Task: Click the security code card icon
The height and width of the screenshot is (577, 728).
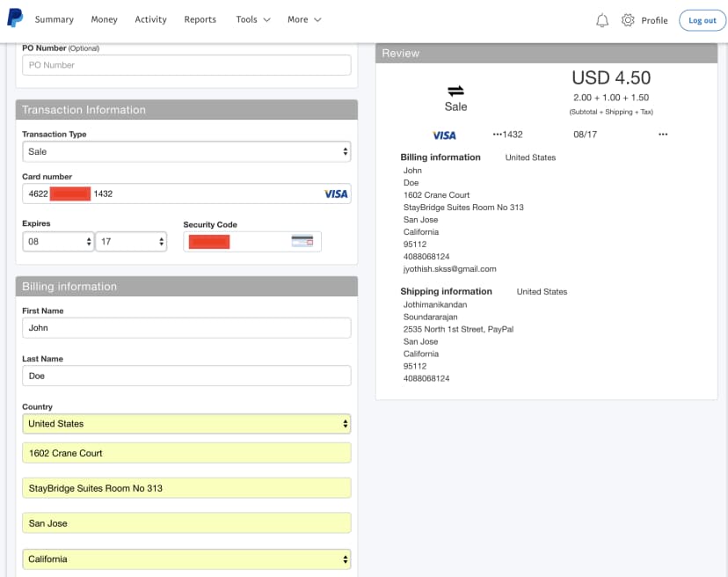Action: [302, 241]
